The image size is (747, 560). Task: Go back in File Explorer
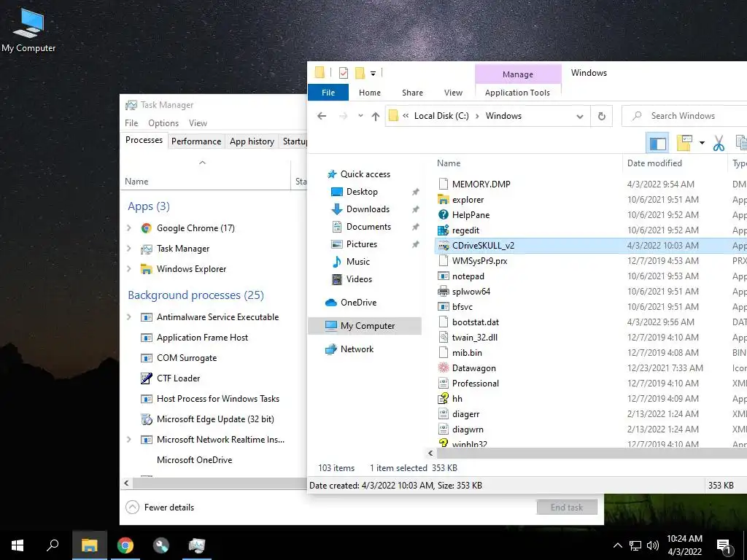tap(322, 116)
